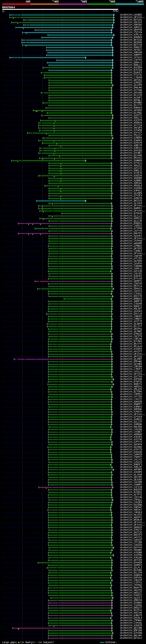Open hit UniRef100_B9H5K9
Viewport: 146px width, 644px height.
click(x=131, y=37)
